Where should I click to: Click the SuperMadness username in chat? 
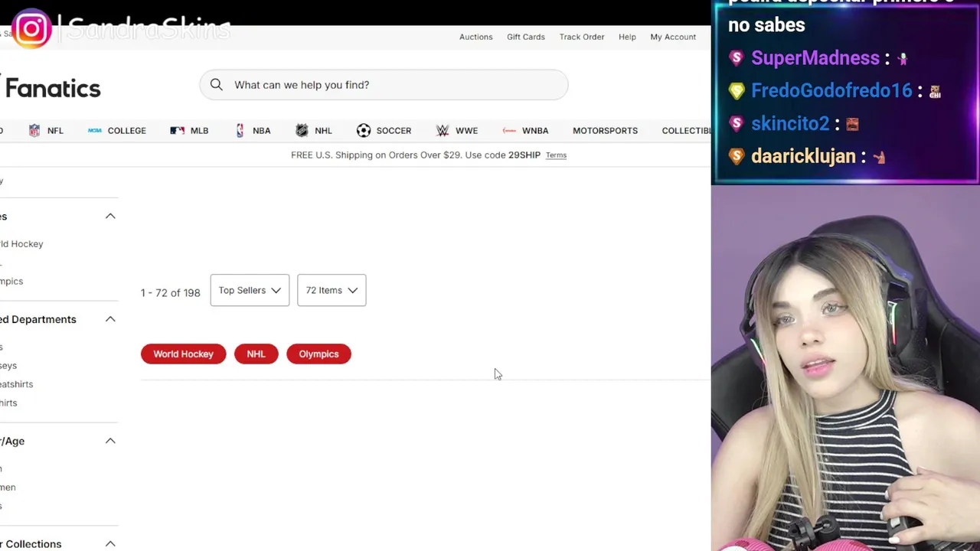coord(815,58)
